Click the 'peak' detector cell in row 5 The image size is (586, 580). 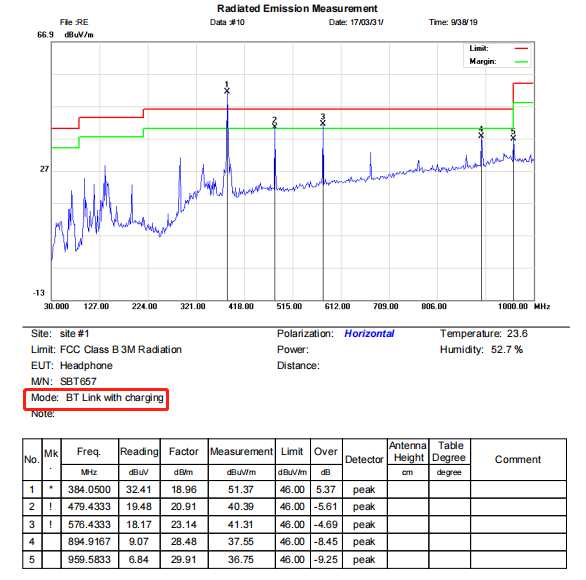click(x=364, y=560)
